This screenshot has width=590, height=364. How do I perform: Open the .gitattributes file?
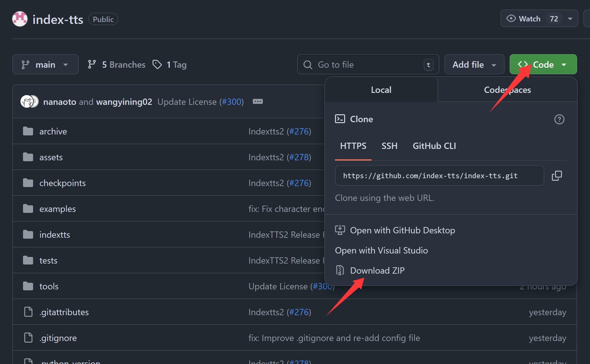64,312
